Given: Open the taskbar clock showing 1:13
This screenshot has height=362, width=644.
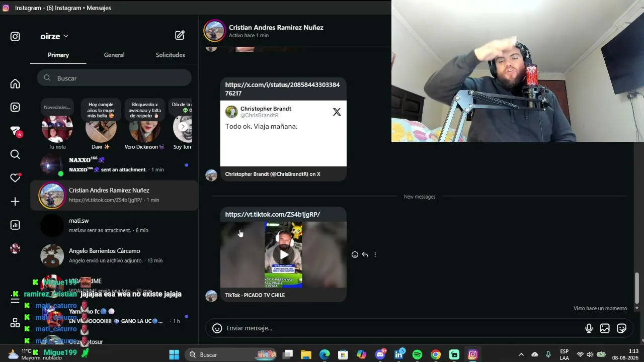Looking at the screenshot, I should (x=625, y=354).
